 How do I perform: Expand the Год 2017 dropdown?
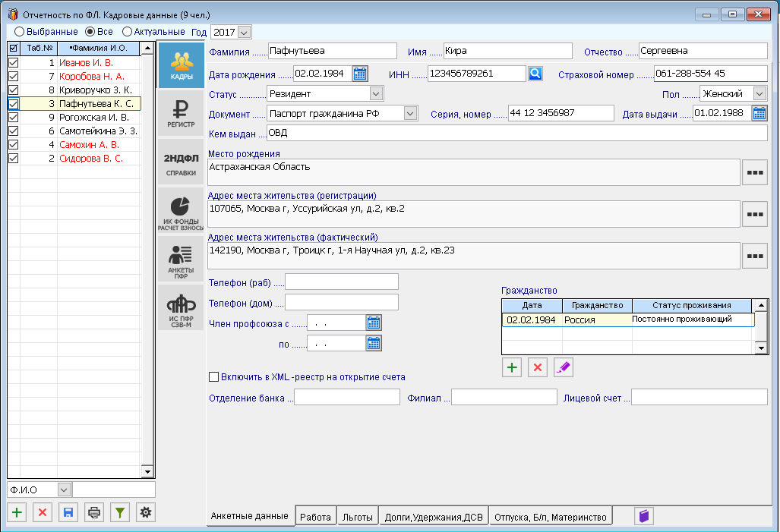pos(244,33)
